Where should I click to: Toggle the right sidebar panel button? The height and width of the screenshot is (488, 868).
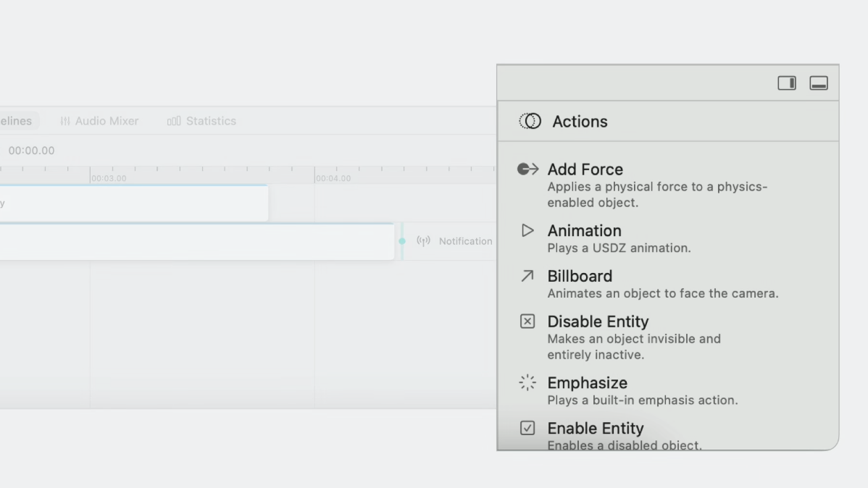pyautogui.click(x=787, y=83)
